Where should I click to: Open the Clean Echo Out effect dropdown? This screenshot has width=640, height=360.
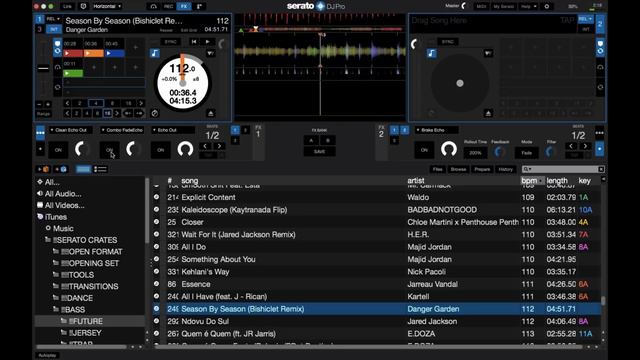point(71,130)
